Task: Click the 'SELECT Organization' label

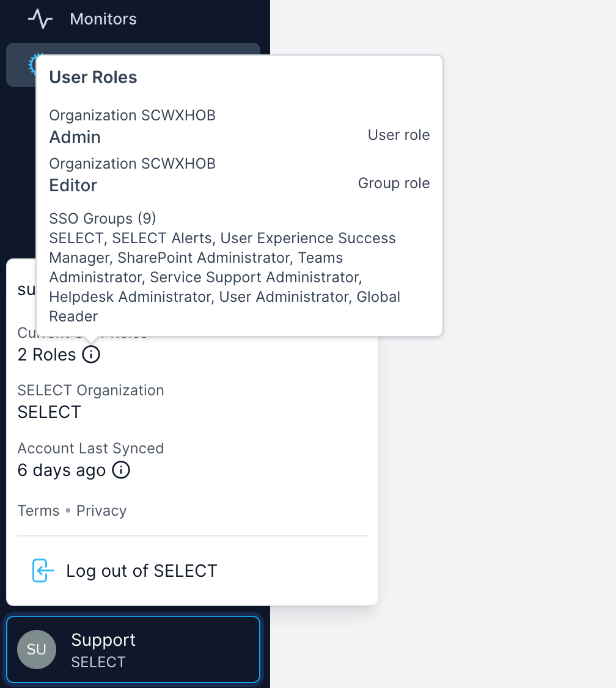Action: [x=91, y=390]
